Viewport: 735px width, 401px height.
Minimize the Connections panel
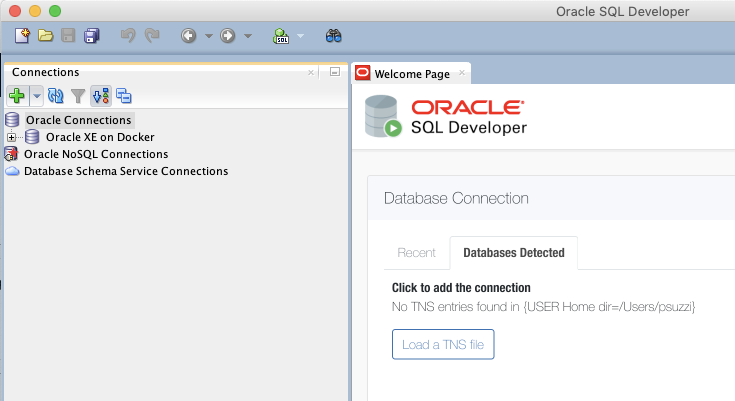pos(335,72)
